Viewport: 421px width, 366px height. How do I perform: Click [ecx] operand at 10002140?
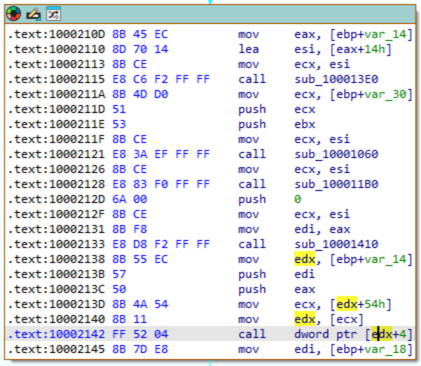(346, 319)
